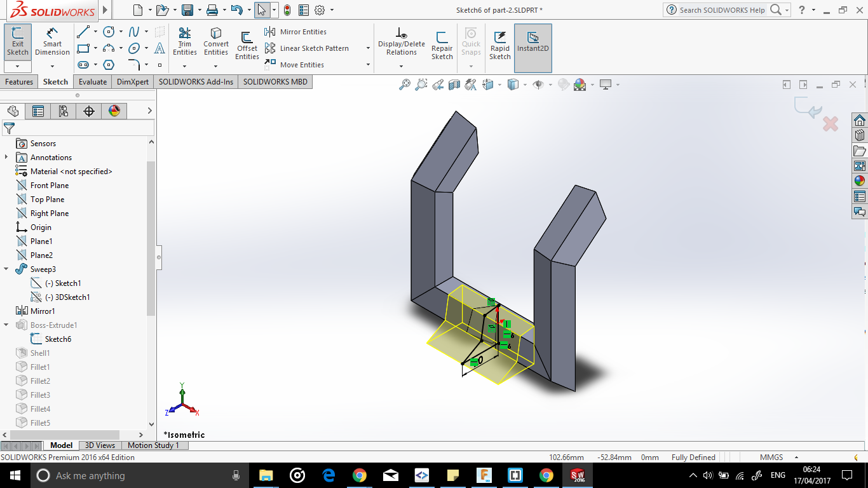The height and width of the screenshot is (488, 868).
Task: Switch to the 3D Views tab
Action: (x=100, y=445)
